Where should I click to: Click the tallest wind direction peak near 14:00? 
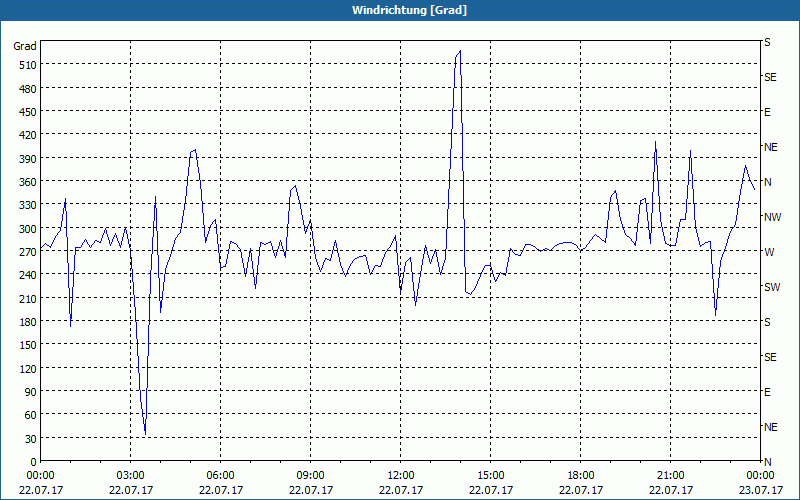click(x=460, y=51)
